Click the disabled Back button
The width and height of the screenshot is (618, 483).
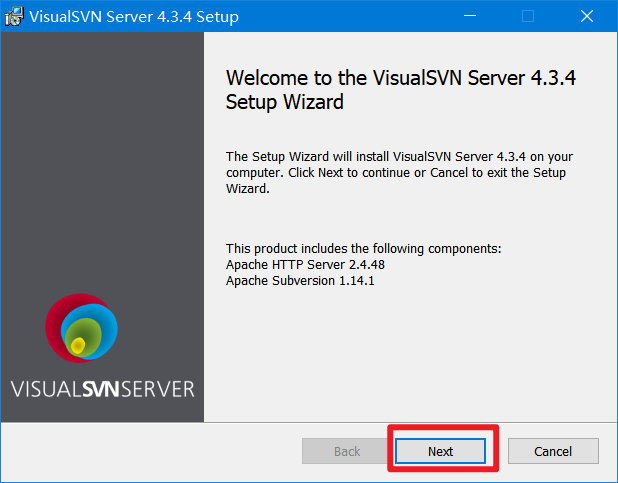pyautogui.click(x=347, y=451)
